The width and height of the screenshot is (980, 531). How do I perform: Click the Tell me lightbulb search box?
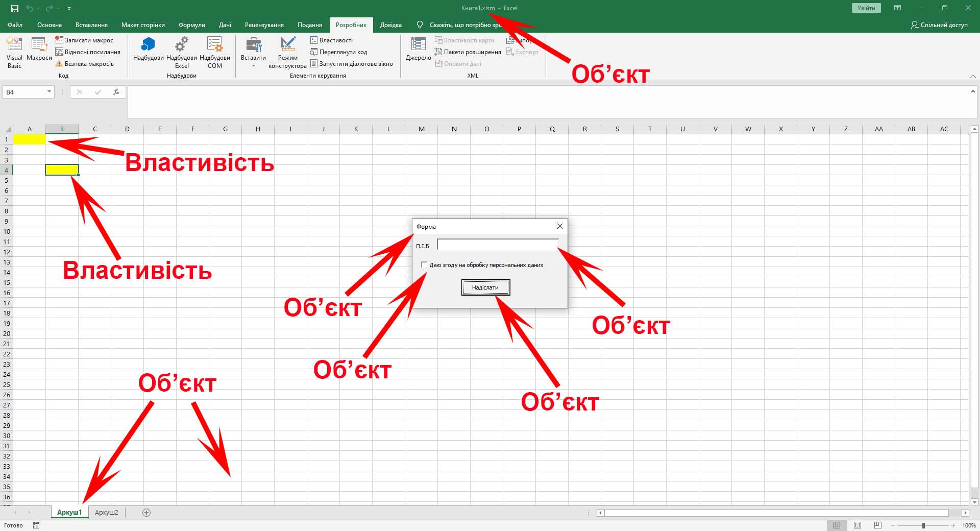pos(459,25)
